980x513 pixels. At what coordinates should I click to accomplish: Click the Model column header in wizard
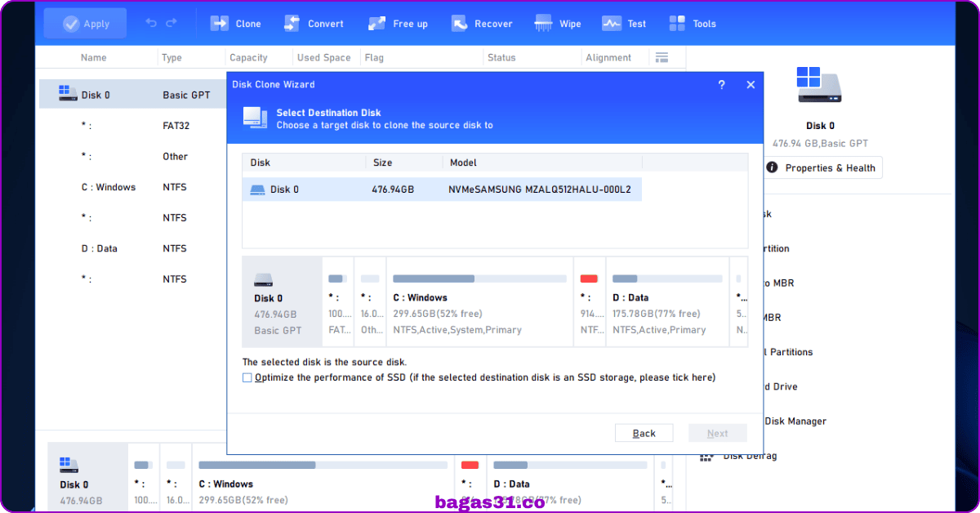[x=463, y=163]
